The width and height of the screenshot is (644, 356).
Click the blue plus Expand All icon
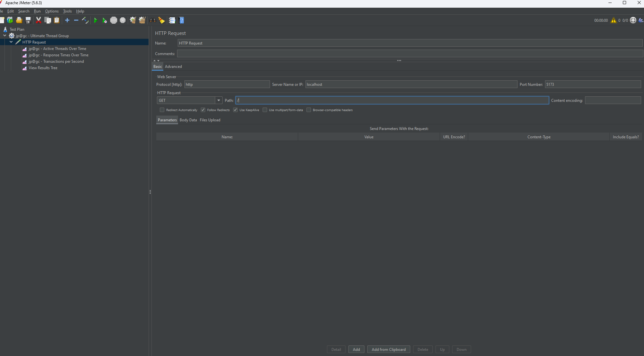pyautogui.click(x=67, y=20)
